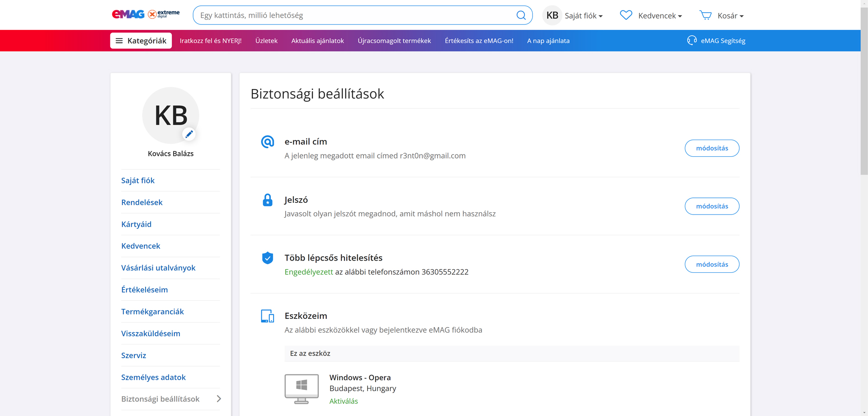Viewport: 868px width, 416px height.
Task: Click módosítás button for e-mail cím
Action: click(x=712, y=148)
